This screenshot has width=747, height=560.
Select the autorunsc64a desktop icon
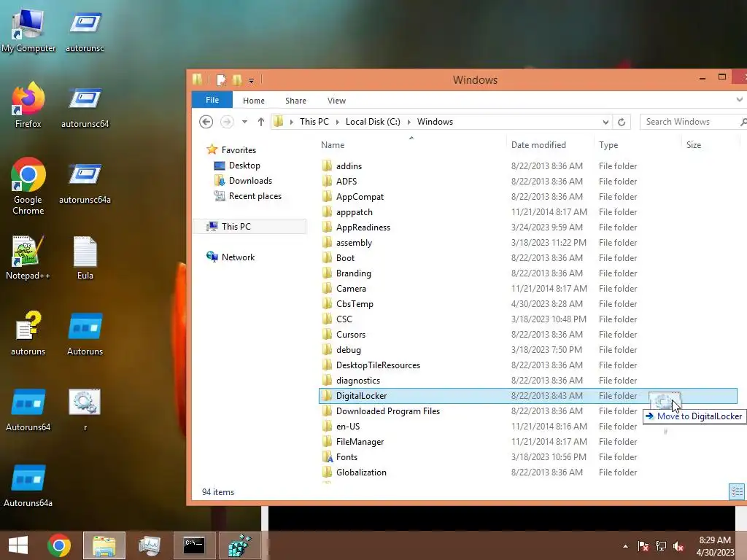(85, 183)
